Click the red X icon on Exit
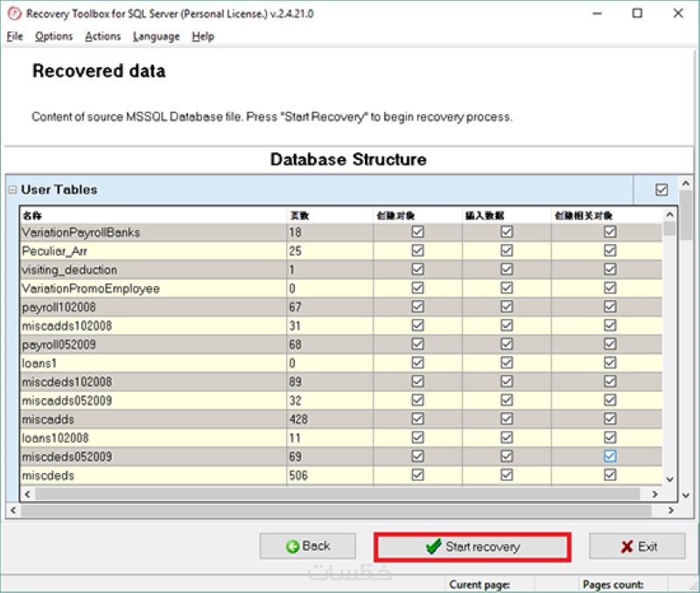The height and width of the screenshot is (593, 700). [626, 547]
